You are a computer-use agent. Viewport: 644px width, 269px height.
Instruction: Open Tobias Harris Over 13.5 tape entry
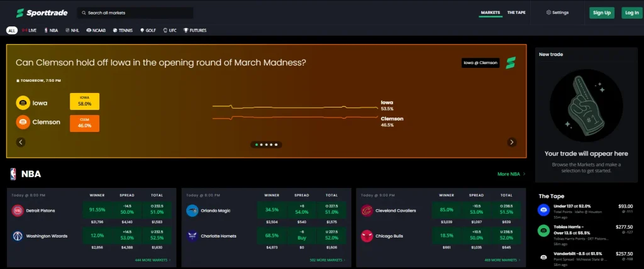[587, 235]
